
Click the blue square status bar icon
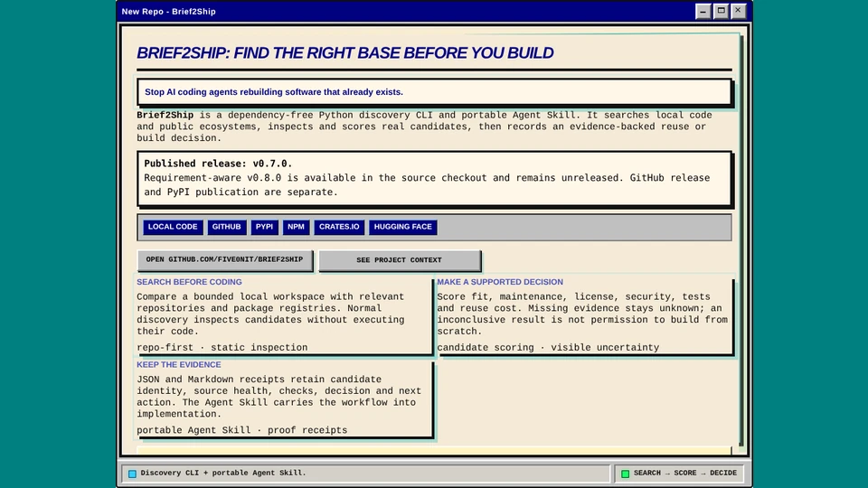coord(132,474)
